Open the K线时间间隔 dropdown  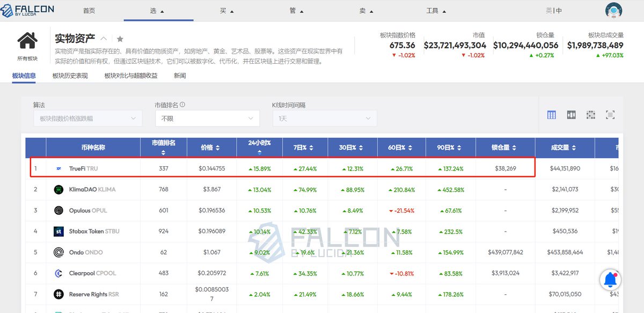coord(325,118)
